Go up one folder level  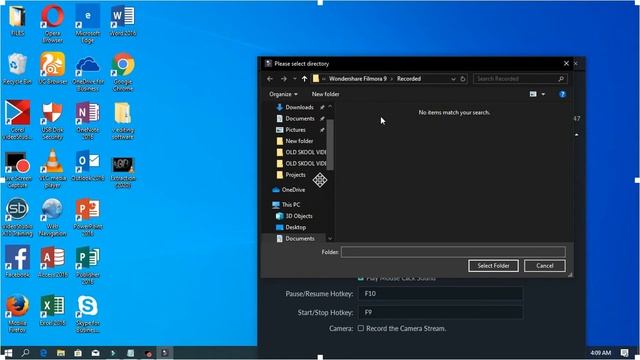coord(304,79)
